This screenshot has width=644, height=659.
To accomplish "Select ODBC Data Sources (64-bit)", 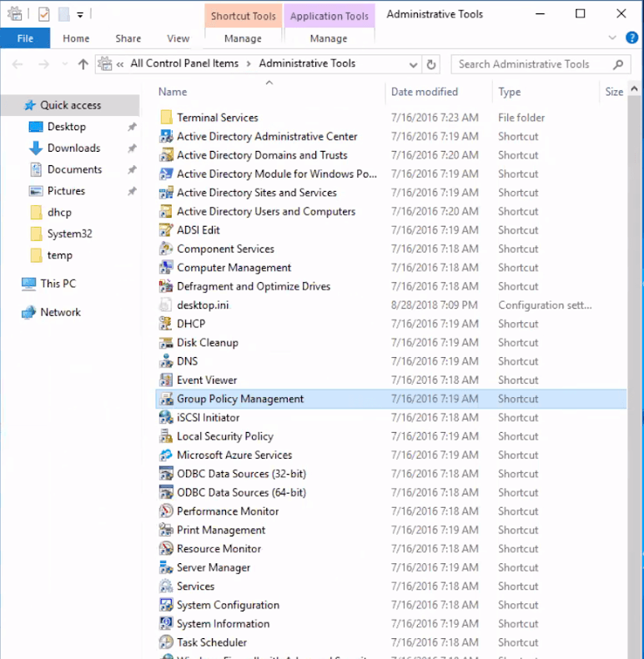I will pos(241,492).
